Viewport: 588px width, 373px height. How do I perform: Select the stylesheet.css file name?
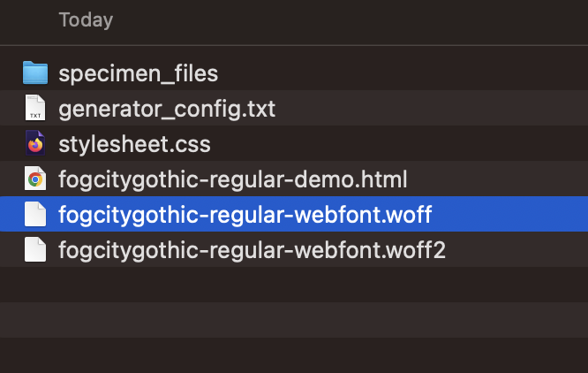pyautogui.click(x=134, y=144)
